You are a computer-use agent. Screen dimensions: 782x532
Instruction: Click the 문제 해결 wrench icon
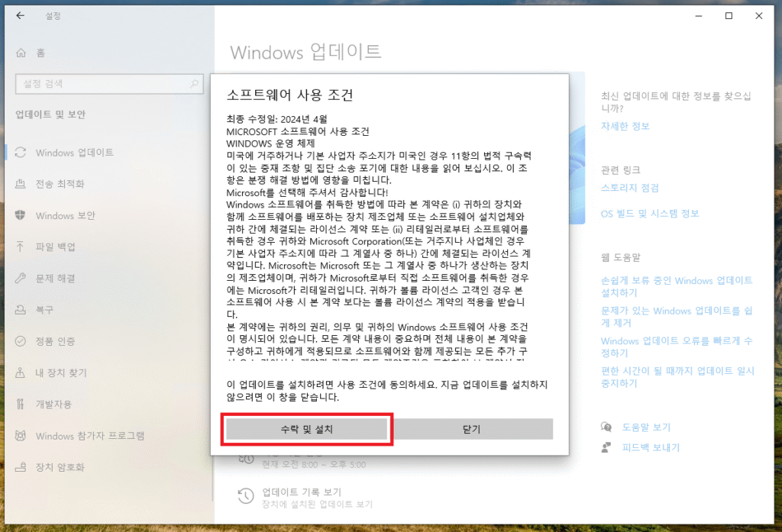pos(21,279)
